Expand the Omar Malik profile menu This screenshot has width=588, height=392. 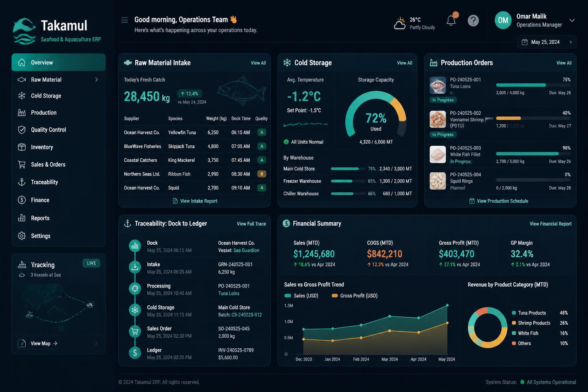pyautogui.click(x=572, y=20)
